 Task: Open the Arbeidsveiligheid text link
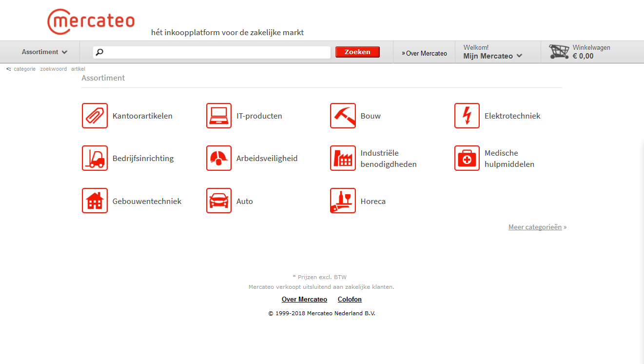(x=267, y=159)
